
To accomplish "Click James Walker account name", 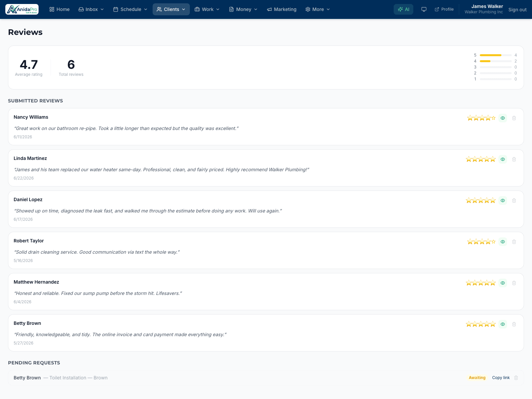I will click(x=487, y=6).
